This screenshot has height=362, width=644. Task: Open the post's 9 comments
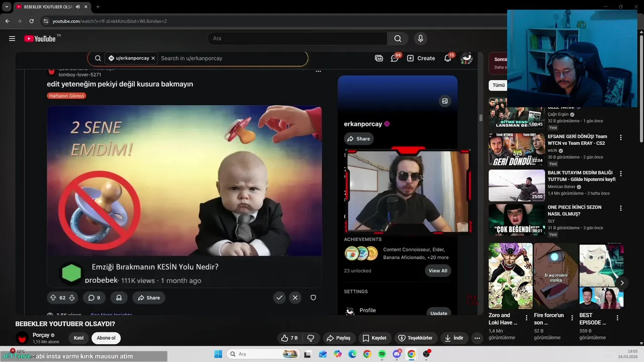[94, 298]
